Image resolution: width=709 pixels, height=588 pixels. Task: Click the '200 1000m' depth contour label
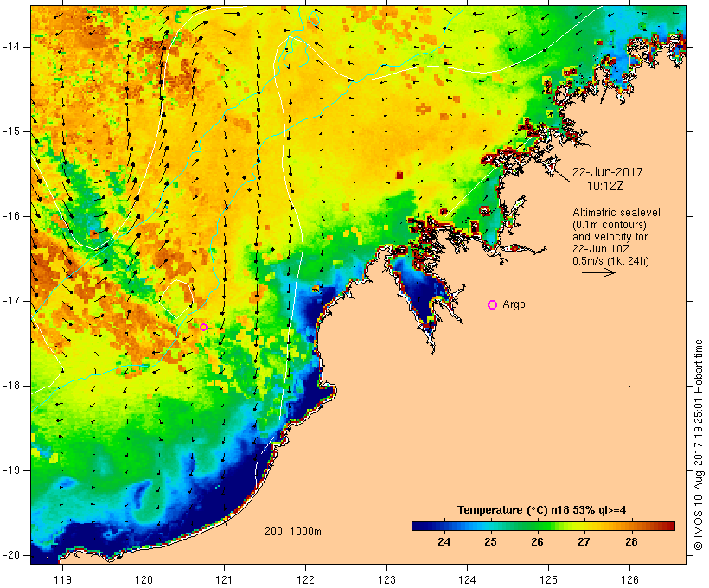click(x=293, y=532)
